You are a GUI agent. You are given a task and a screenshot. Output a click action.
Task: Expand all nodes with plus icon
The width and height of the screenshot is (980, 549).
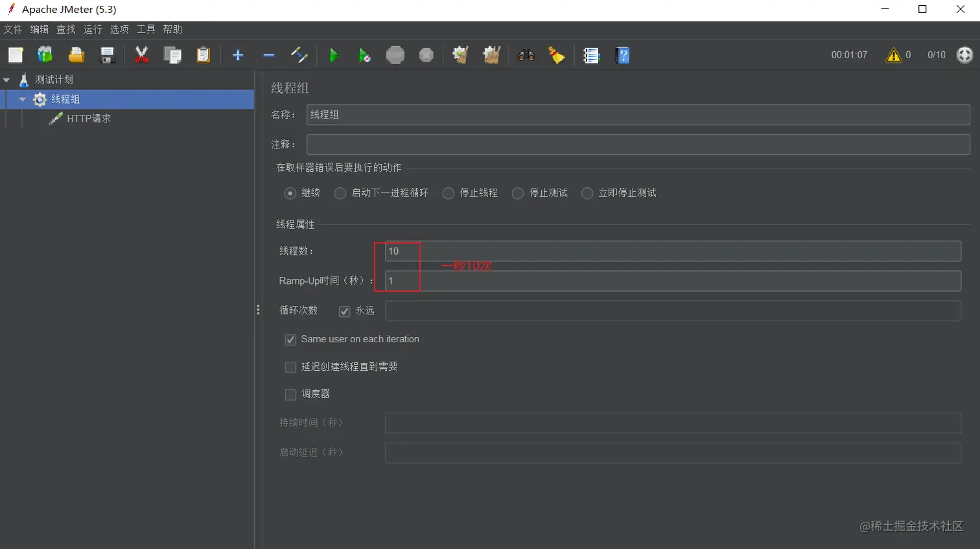tap(238, 55)
